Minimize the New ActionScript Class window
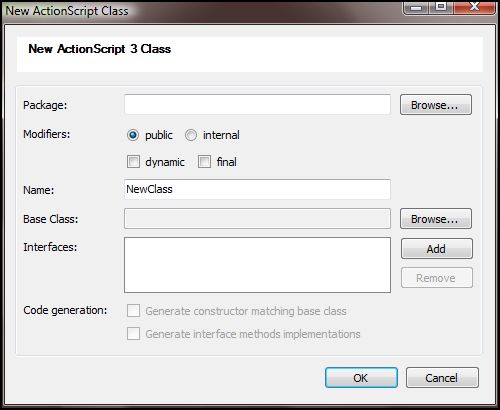This screenshot has width=500, height=410. (415, 7)
